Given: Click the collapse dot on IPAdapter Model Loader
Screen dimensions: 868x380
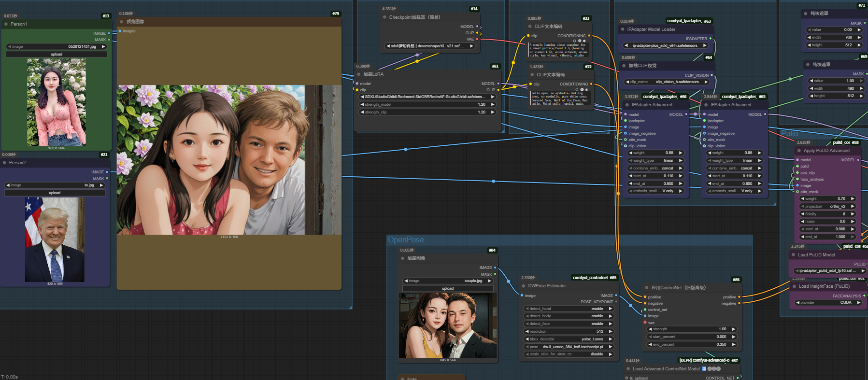Looking at the screenshot, I should [x=623, y=29].
